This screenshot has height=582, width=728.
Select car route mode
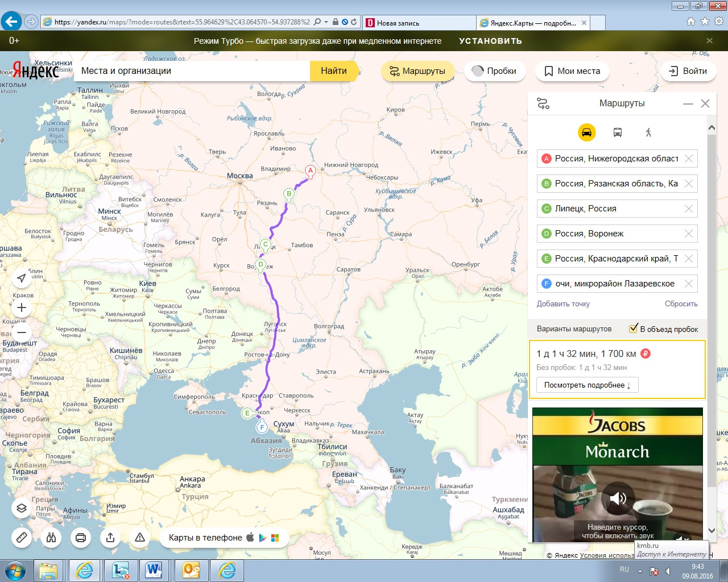586,132
